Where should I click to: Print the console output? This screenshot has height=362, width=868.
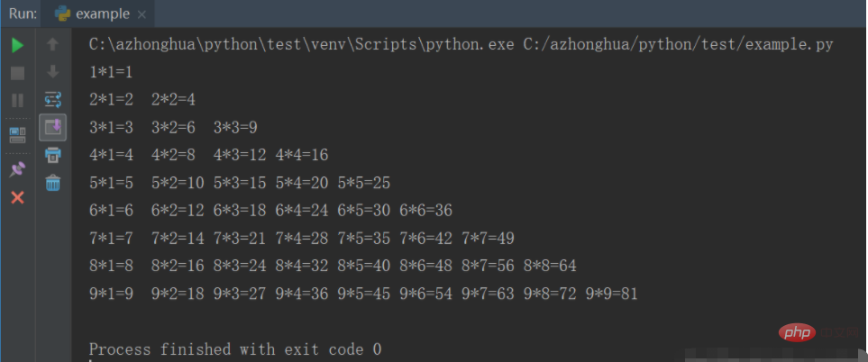pyautogui.click(x=52, y=155)
